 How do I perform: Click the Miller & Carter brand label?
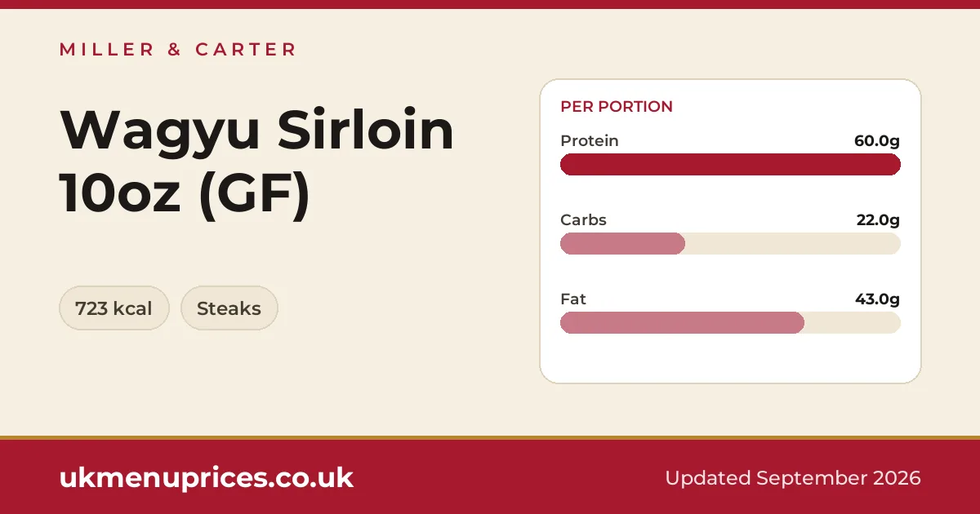point(177,50)
